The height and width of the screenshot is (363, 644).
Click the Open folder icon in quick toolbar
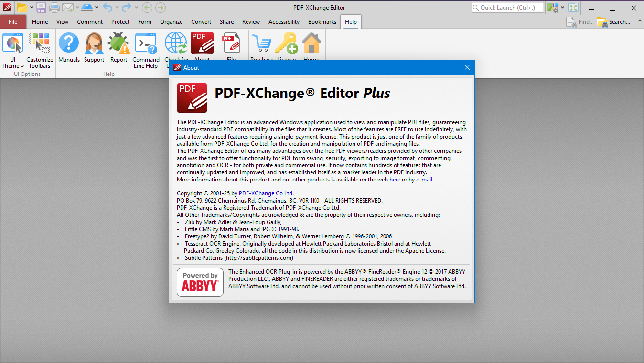click(21, 7)
